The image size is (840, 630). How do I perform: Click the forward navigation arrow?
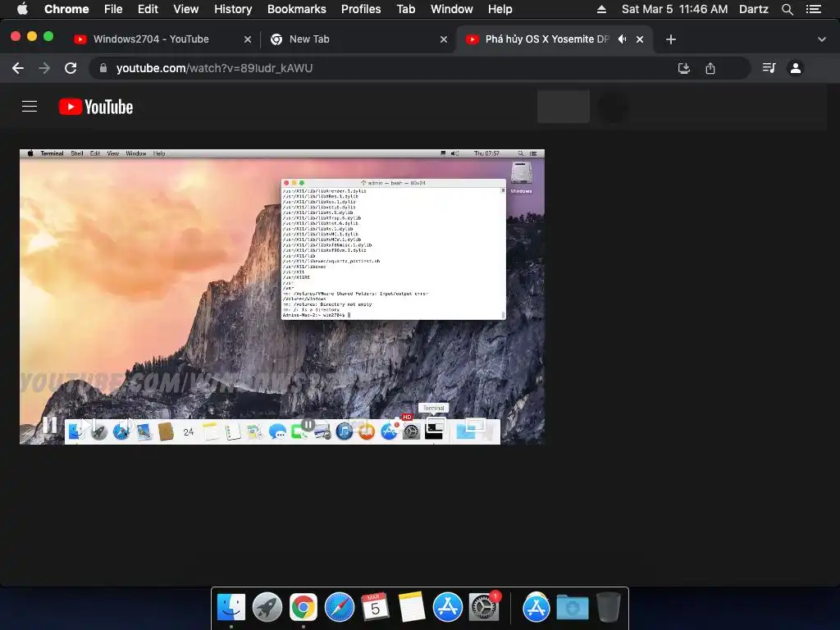point(44,68)
